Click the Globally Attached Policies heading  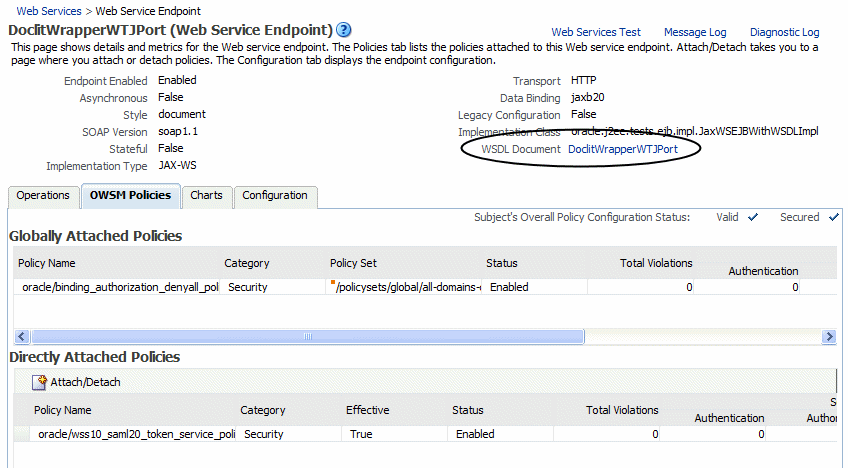point(95,236)
